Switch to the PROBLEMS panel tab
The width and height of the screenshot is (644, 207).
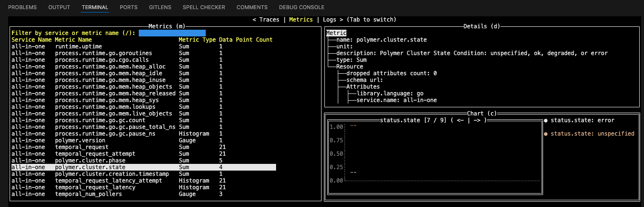23,7
